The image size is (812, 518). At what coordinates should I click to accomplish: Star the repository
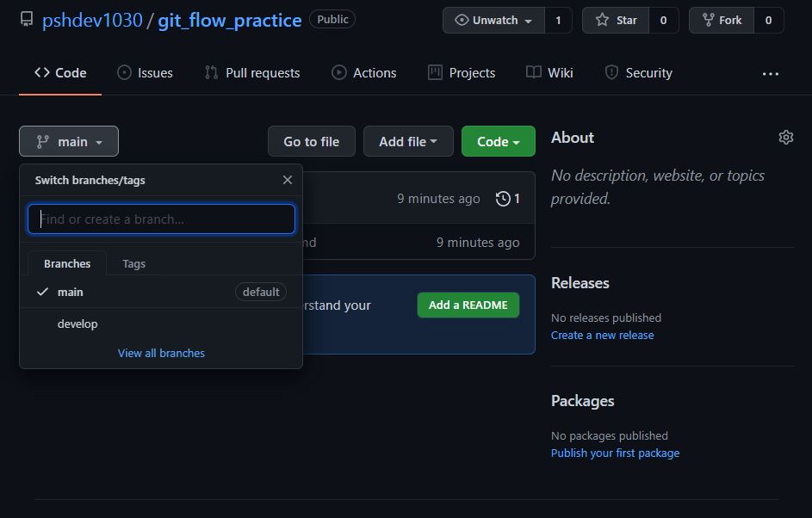coord(616,20)
